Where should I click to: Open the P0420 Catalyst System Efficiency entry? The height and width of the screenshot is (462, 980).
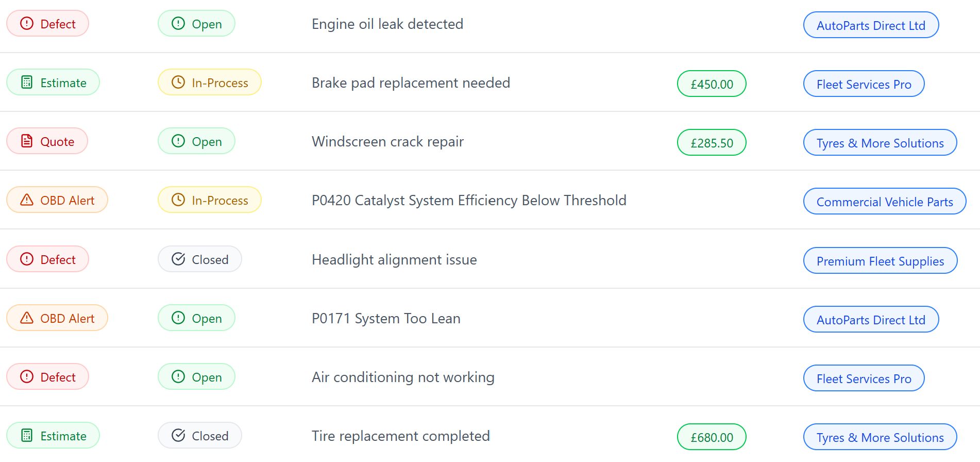[x=469, y=201]
